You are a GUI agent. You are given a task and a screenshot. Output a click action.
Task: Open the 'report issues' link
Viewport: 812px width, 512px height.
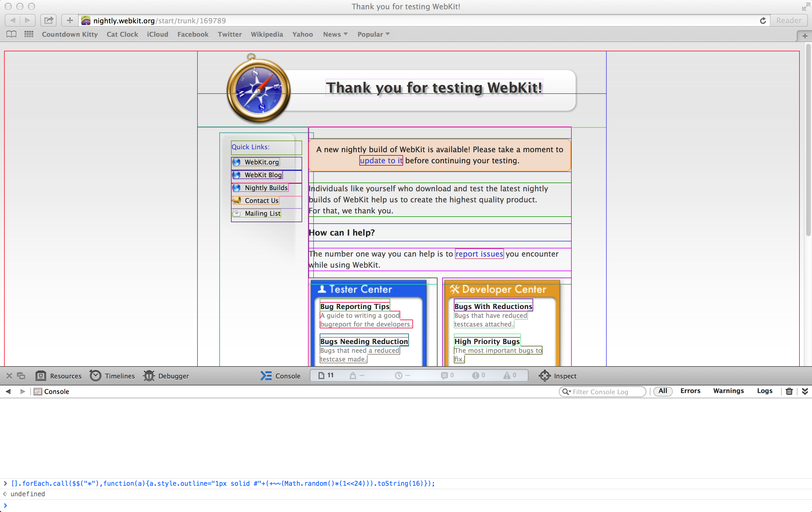tap(479, 254)
